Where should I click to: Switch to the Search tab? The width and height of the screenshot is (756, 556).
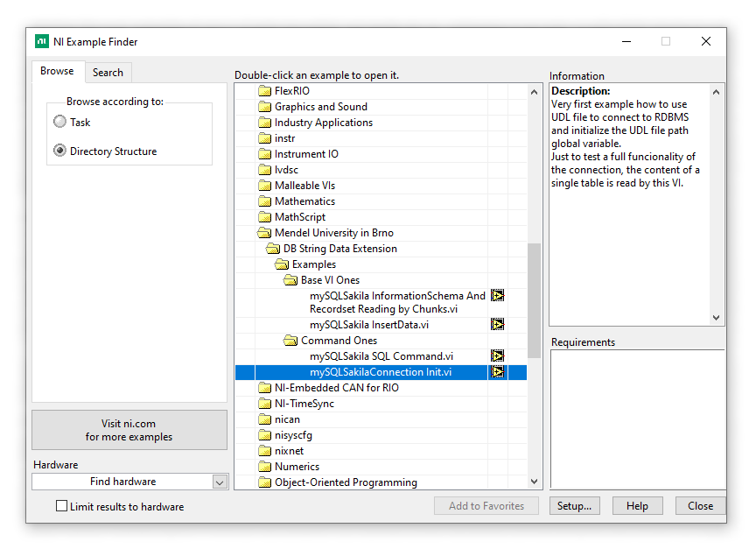[108, 73]
